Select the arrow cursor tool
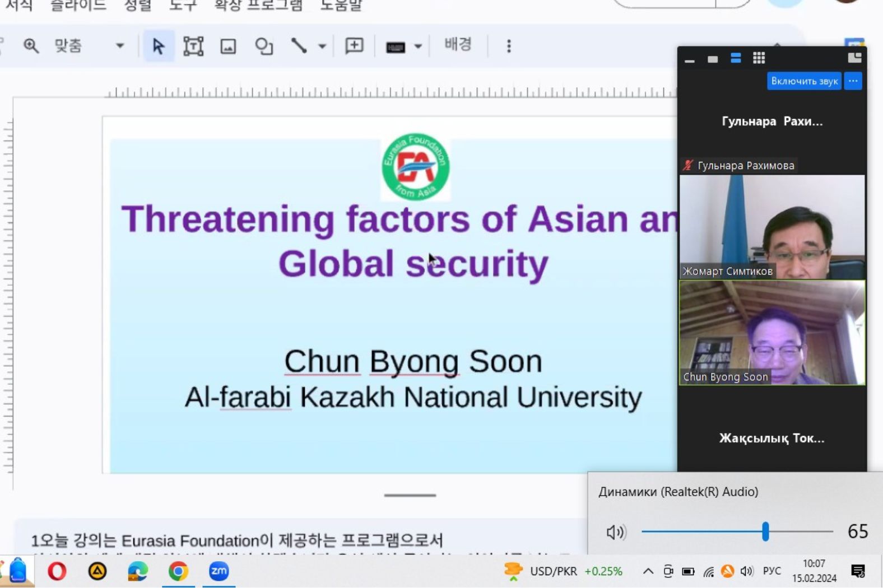Image resolution: width=883 pixels, height=588 pixels. pos(158,46)
